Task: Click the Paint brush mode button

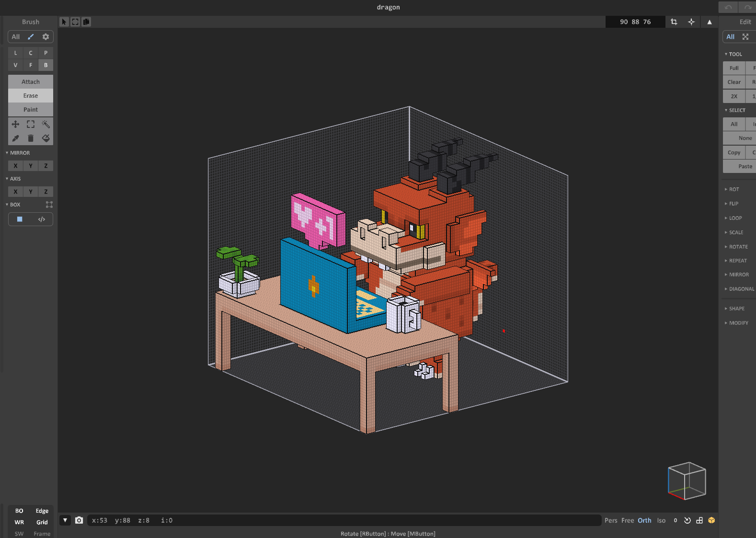Action: pyautogui.click(x=31, y=110)
